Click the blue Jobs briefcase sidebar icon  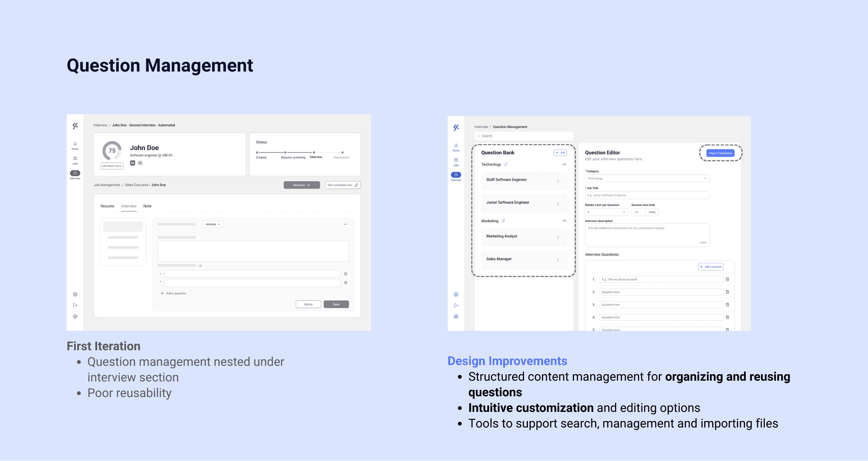click(456, 160)
